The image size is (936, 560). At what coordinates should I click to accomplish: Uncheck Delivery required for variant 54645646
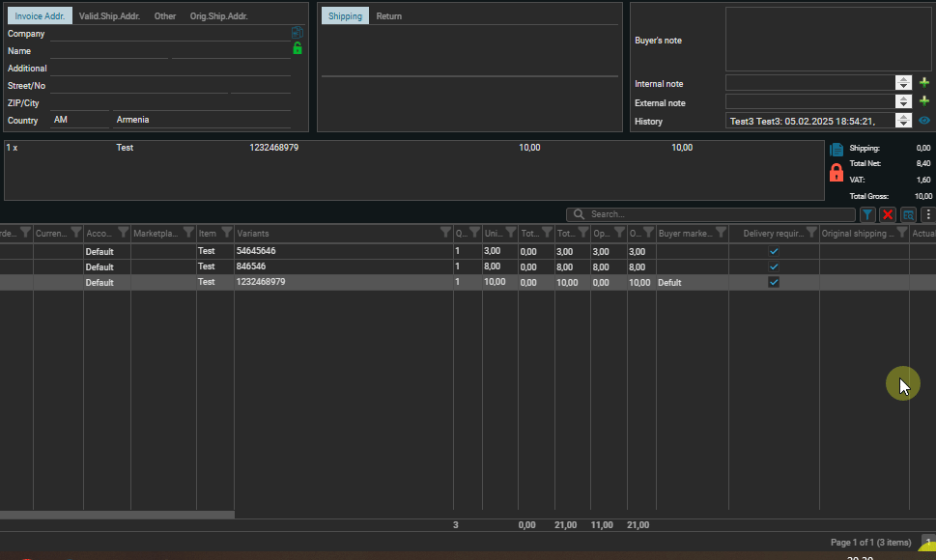[774, 251]
